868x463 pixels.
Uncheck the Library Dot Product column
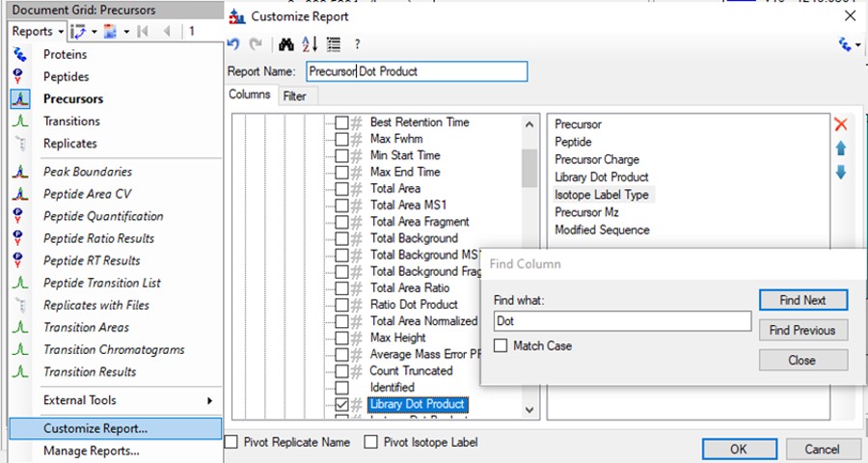tap(341, 405)
